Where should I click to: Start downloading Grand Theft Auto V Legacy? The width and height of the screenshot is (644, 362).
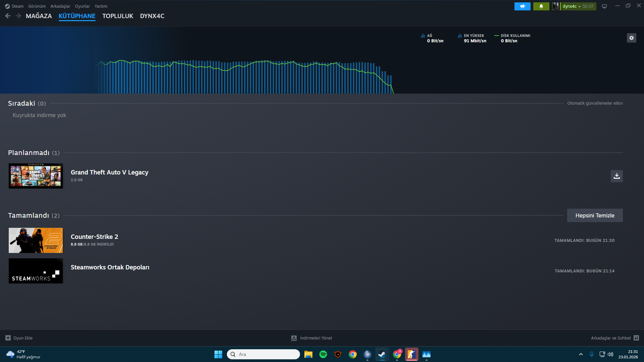click(616, 176)
